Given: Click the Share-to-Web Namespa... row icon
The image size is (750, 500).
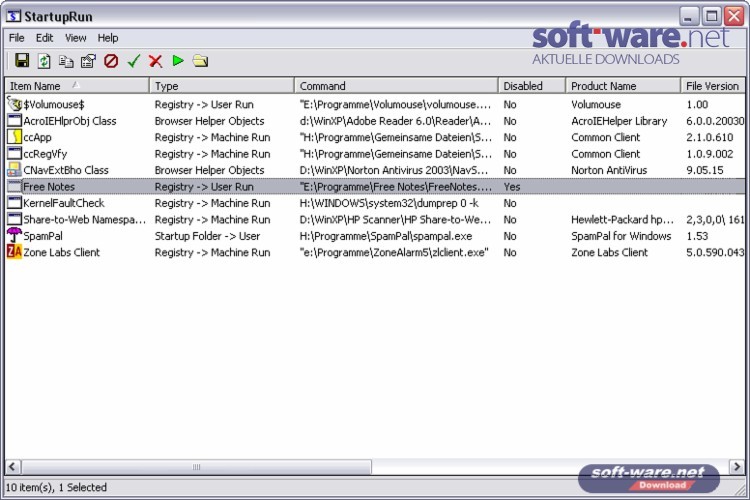Looking at the screenshot, I should (14, 219).
